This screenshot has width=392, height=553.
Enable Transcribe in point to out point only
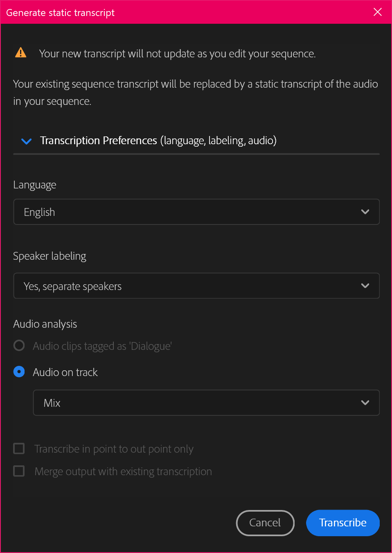click(19, 449)
